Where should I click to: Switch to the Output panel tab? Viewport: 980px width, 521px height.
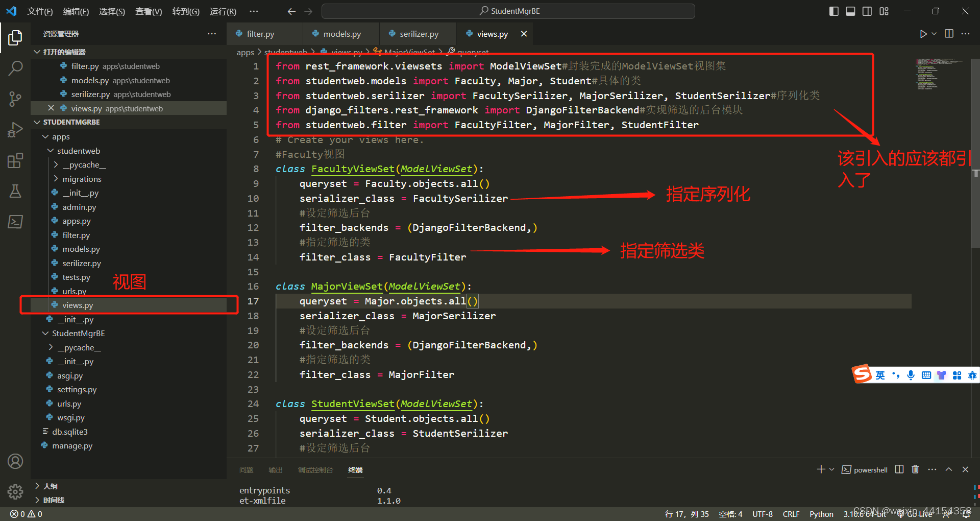point(276,470)
